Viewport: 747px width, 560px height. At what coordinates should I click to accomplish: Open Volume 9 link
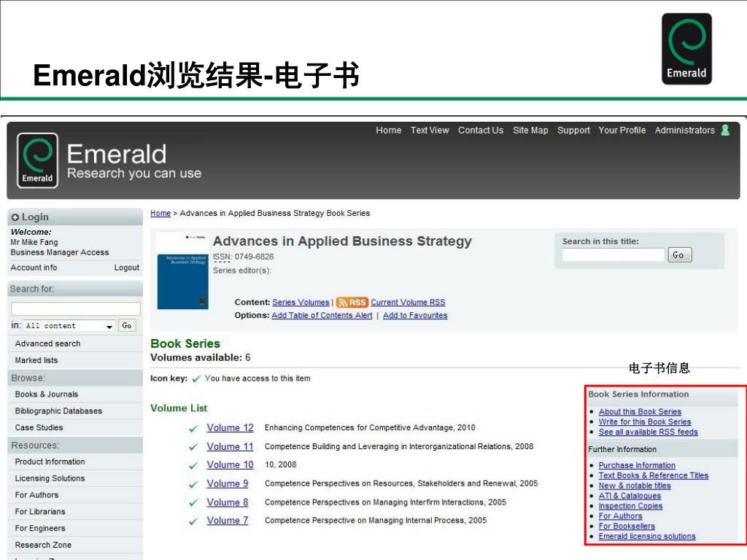(228, 483)
